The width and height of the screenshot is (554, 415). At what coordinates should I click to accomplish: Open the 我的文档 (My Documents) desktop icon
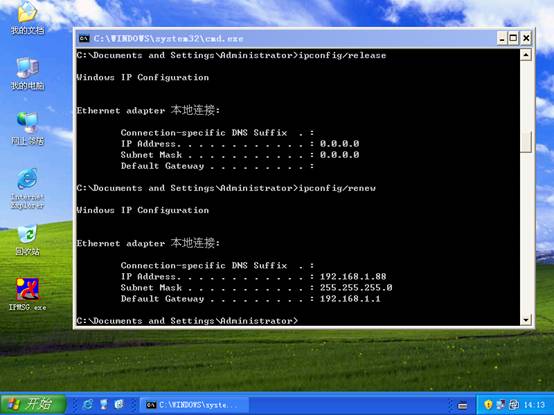tap(28, 18)
